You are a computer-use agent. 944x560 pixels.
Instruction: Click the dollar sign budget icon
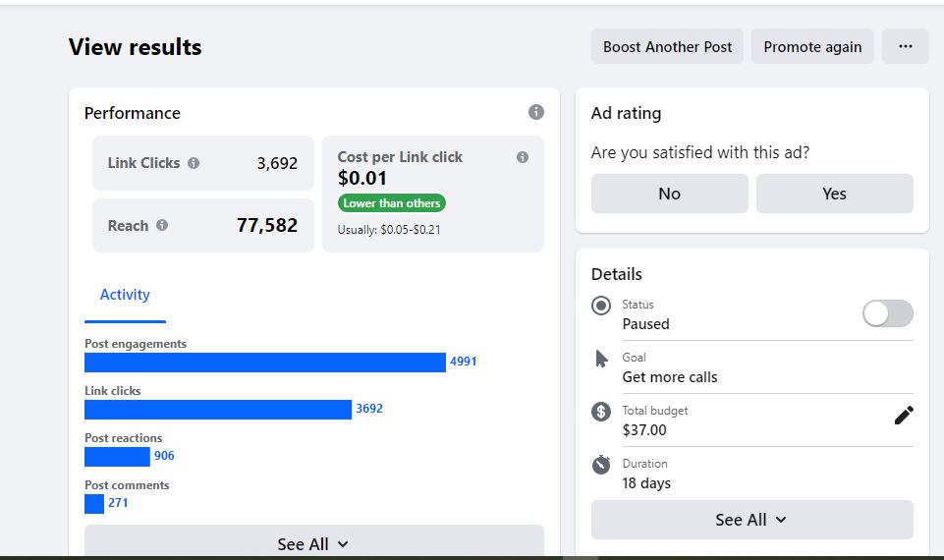click(601, 412)
